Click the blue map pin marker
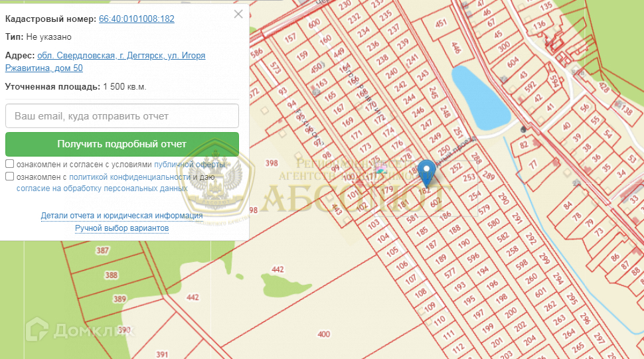 pyautogui.click(x=427, y=173)
